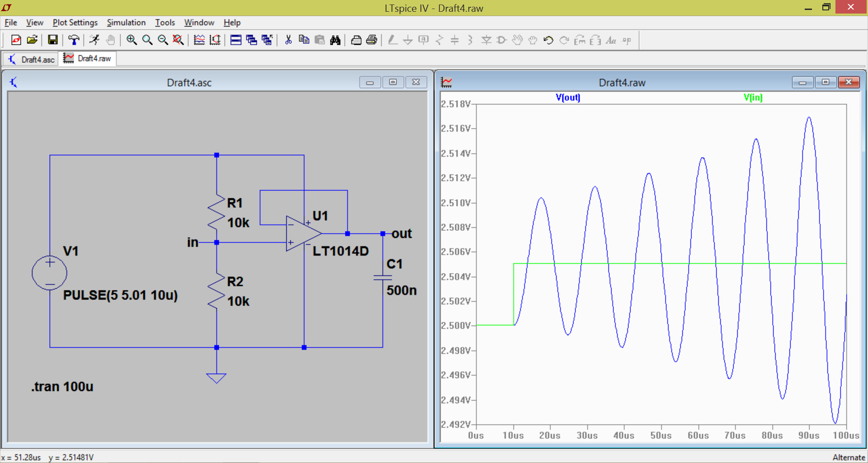Click the Close All Windows icon
The image size is (868, 463).
(x=267, y=40)
